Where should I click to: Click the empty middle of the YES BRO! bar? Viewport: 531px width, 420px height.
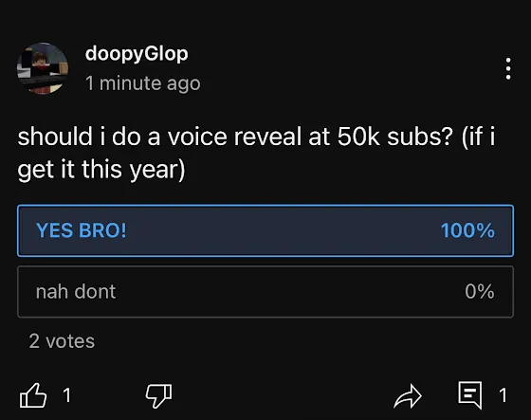click(x=284, y=230)
